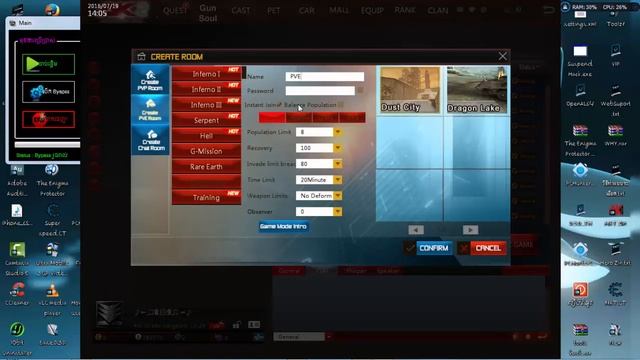Choose the Inferno III game mode
This screenshot has width=640, height=360.
206,105
